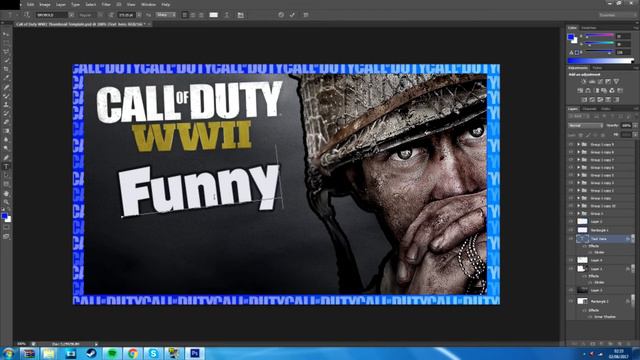Screen dimensions: 640x360
Task: Hide the Layer 4 layer
Action: point(571,260)
